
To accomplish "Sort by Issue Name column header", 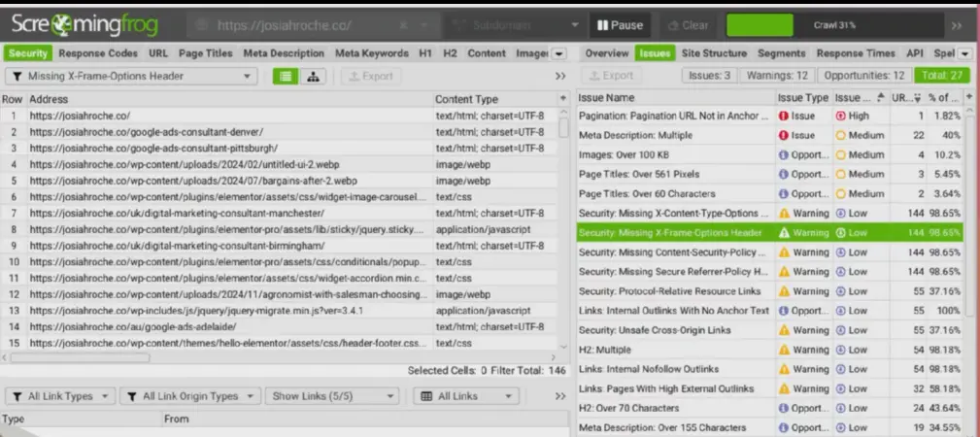I will [675, 97].
